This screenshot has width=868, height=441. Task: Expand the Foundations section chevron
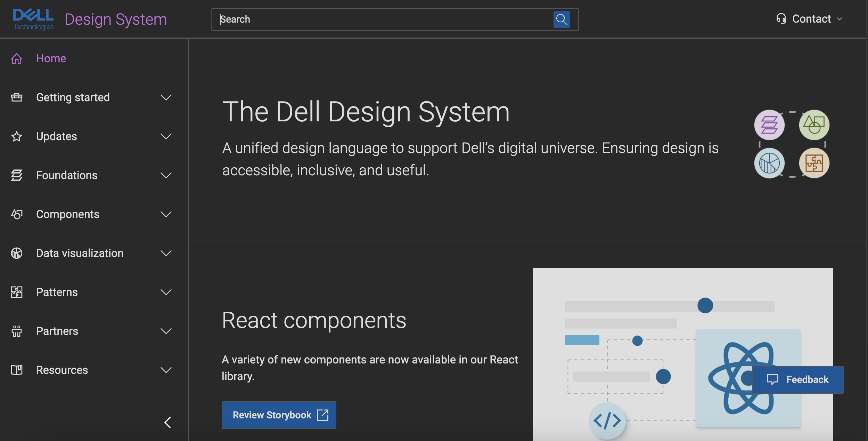(166, 175)
